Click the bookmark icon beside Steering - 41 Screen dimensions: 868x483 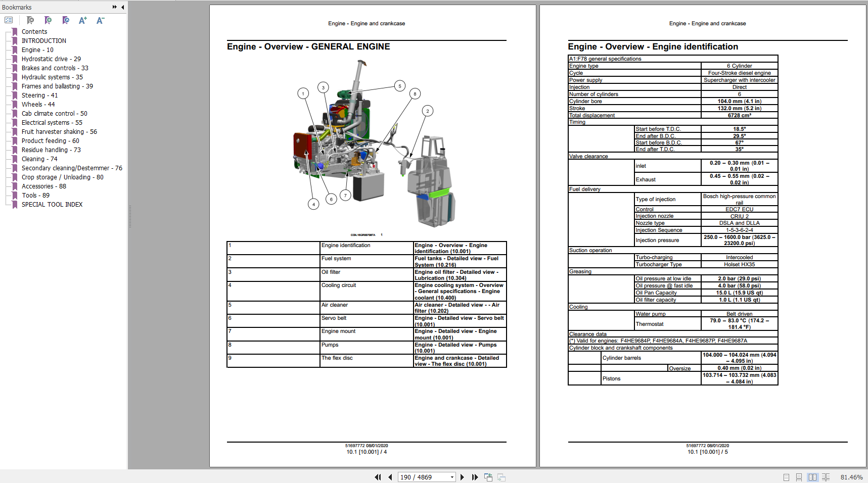coord(15,95)
